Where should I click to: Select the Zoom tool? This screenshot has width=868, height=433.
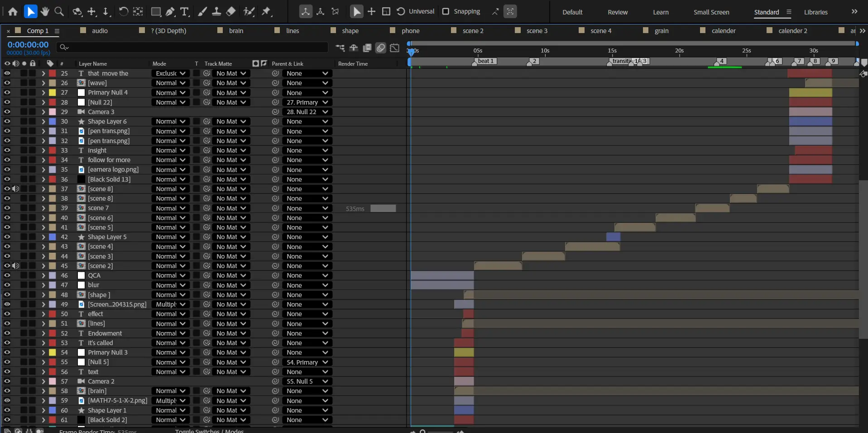pyautogui.click(x=59, y=11)
